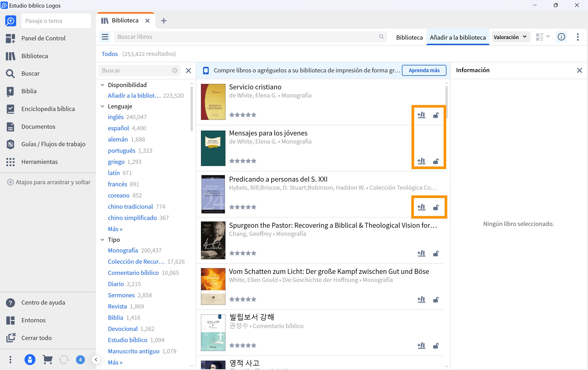Click unlock icon for Predicando a personas
This screenshot has width=588, height=370.
[436, 207]
